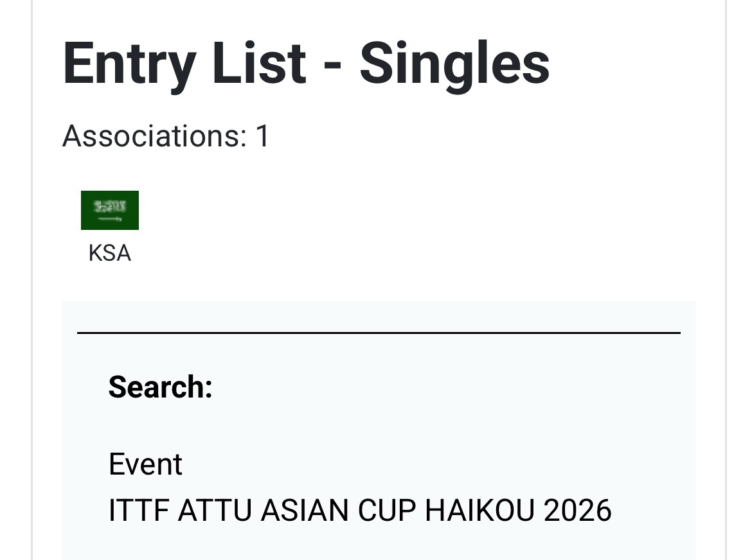Click the words Entry List in heading
The height and width of the screenshot is (560, 734).
(184, 64)
